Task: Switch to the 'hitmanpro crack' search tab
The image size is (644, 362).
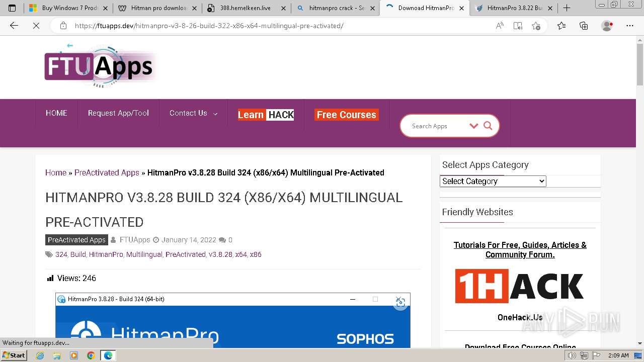Action: 336,8
